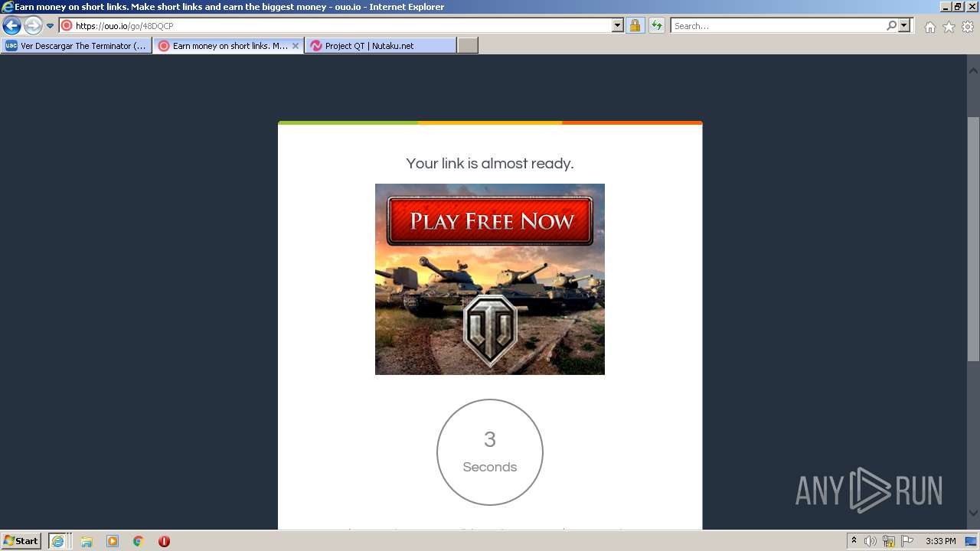980x551 pixels.
Task: Click the red Opera taskbar icon
Action: click(x=164, y=541)
